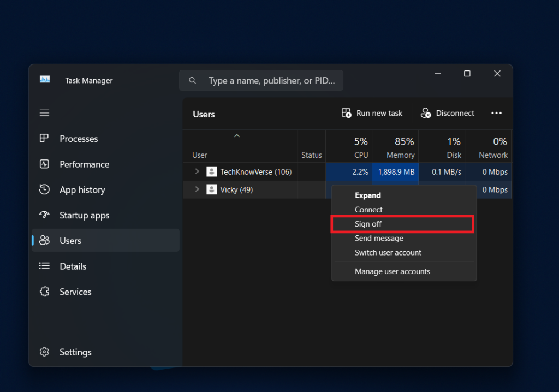Open the Processes page icon

pyautogui.click(x=45, y=139)
